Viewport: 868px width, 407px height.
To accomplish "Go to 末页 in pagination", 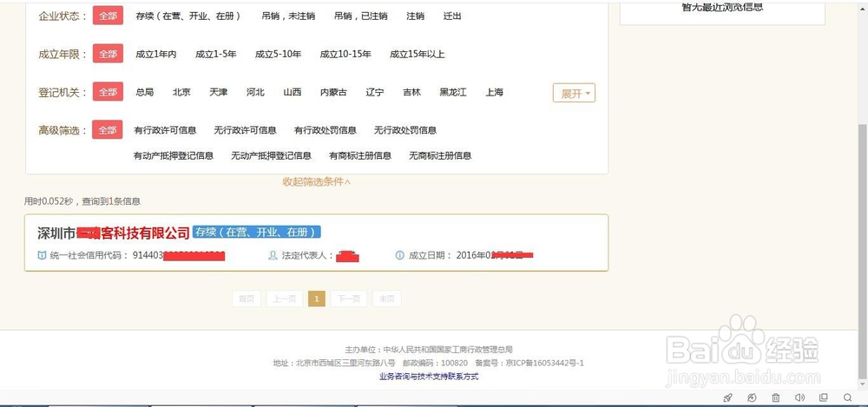I will pyautogui.click(x=386, y=299).
